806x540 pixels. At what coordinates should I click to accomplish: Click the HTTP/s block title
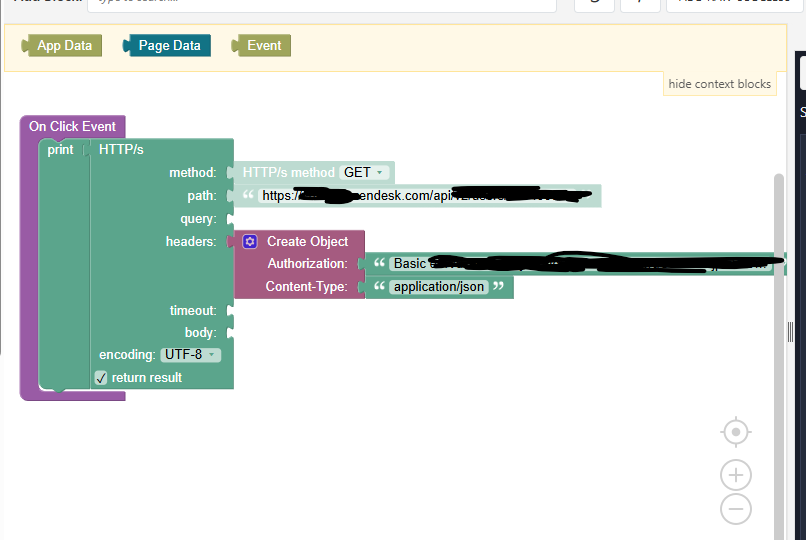[x=121, y=149]
